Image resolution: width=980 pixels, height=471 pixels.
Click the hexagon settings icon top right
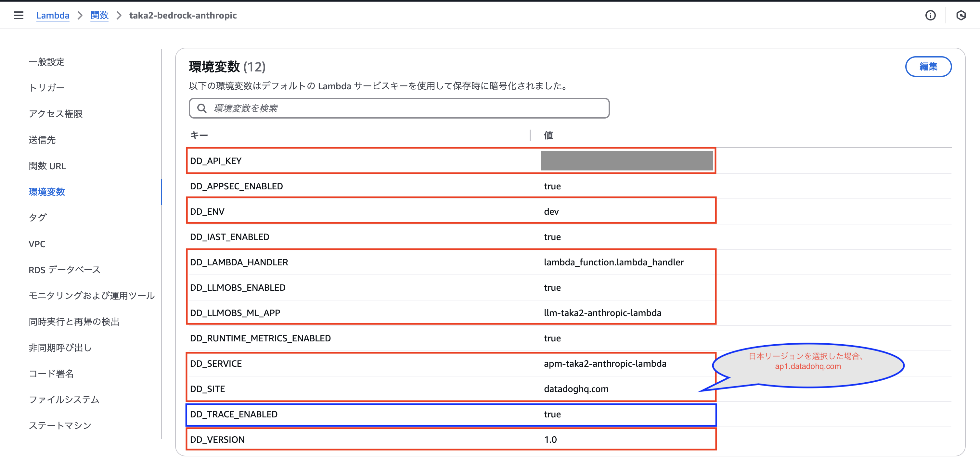(961, 15)
